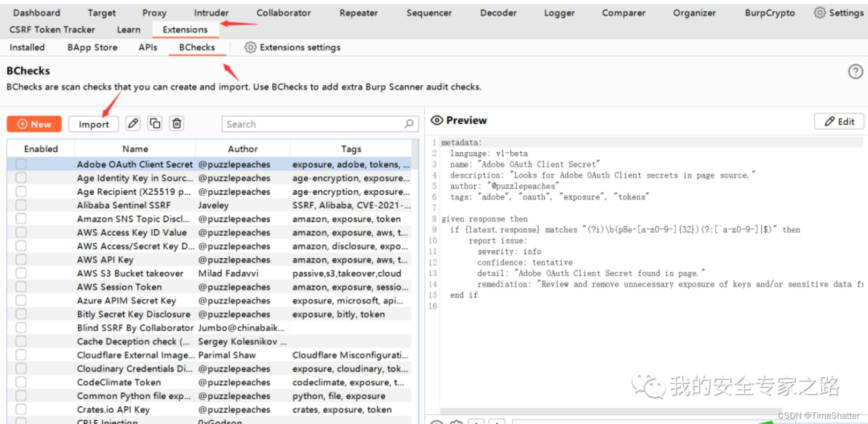Open the Decoder tab

[498, 12]
